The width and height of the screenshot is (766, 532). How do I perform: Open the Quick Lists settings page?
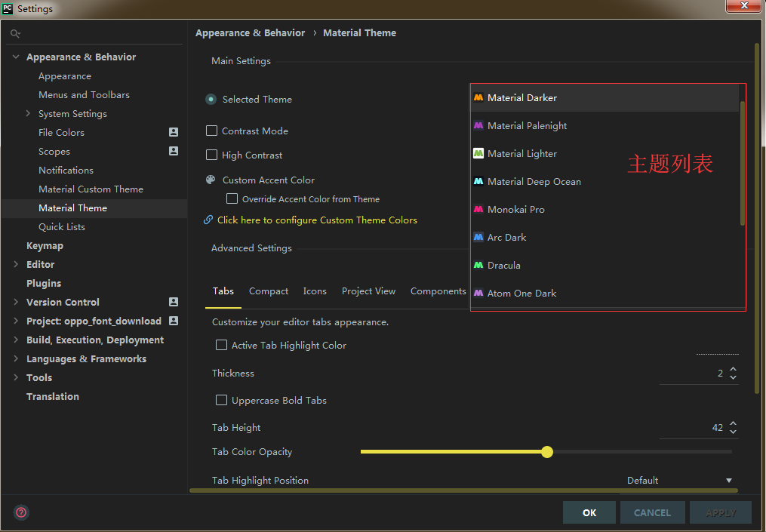tap(62, 226)
